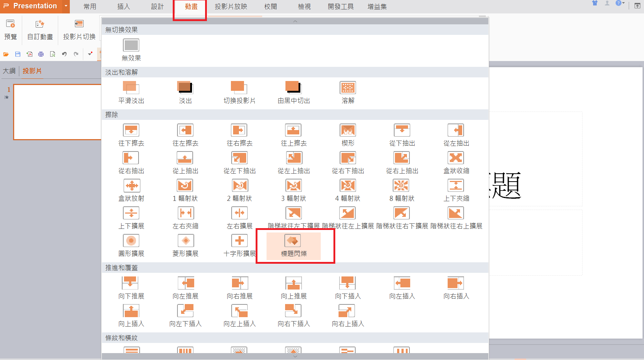Click the animation star indicator beside slide 1
Screen dimensions: 644x360
(x=6, y=97)
